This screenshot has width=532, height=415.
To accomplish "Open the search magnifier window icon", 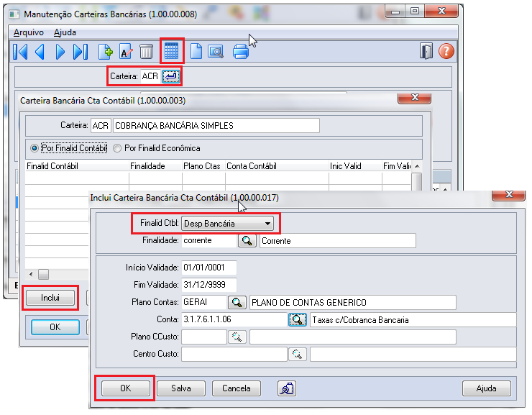I will (216, 52).
